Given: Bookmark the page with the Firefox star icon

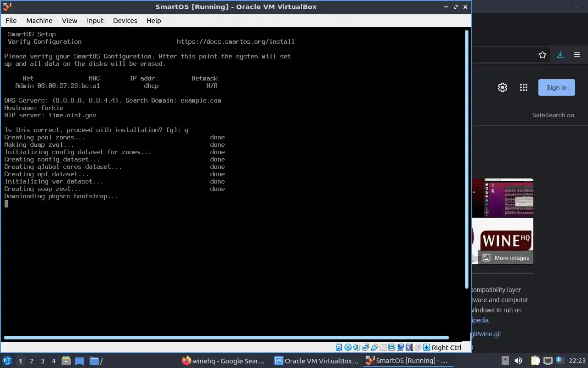Looking at the screenshot, I should (x=543, y=55).
